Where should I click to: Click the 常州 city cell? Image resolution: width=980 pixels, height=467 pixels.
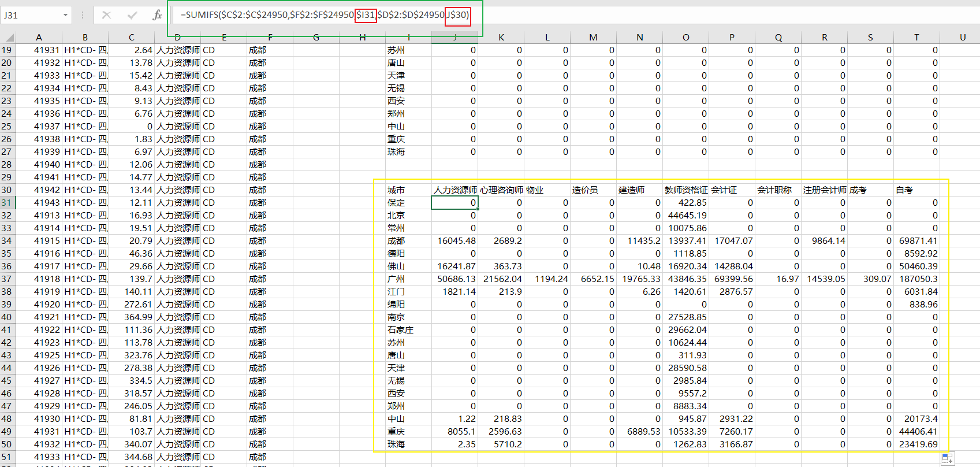409,228
